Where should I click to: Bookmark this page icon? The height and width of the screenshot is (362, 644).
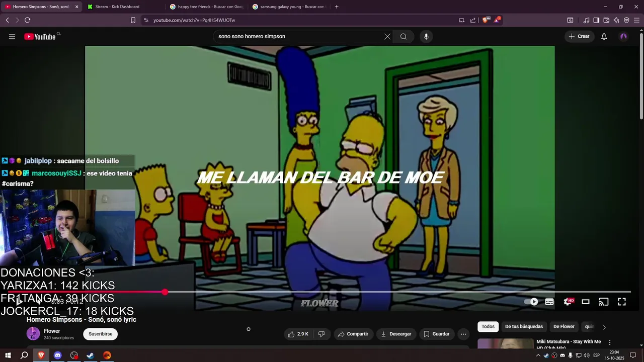(x=133, y=20)
